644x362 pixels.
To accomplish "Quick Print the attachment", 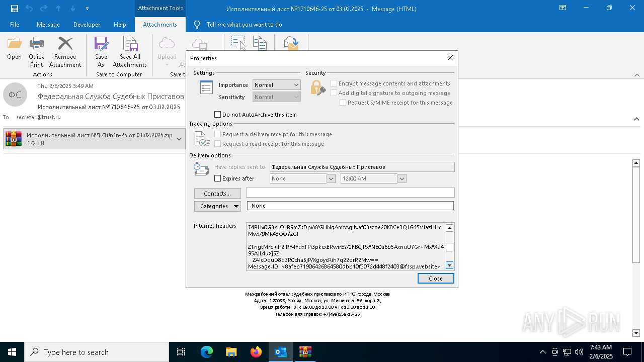I will point(36,52).
